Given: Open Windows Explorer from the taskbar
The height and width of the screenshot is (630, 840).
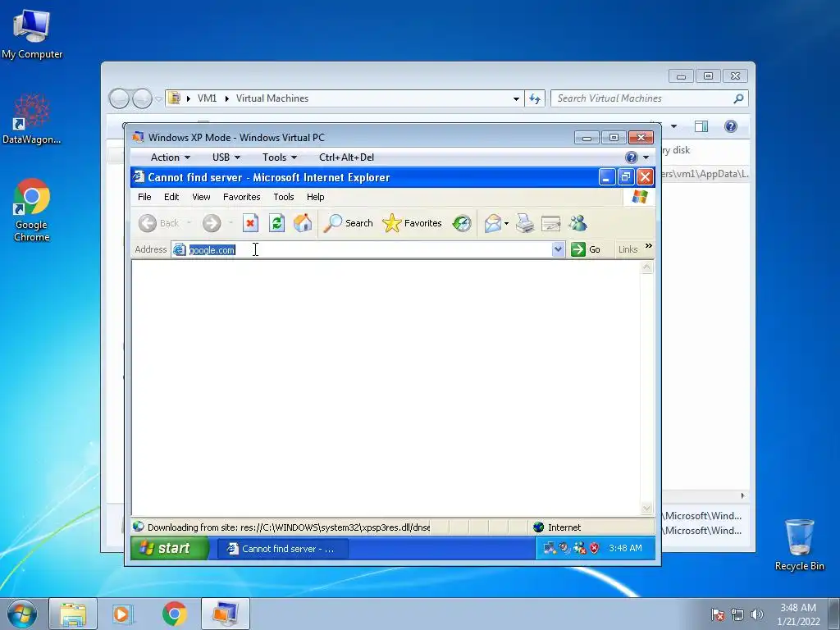Looking at the screenshot, I should pos(73,614).
